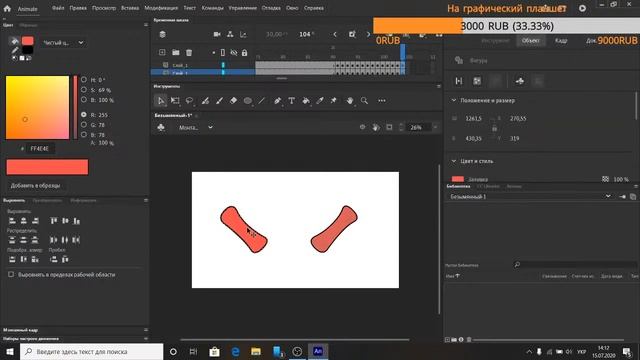
Task: Choose the fill color paint bucket
Action: [x=15, y=41]
